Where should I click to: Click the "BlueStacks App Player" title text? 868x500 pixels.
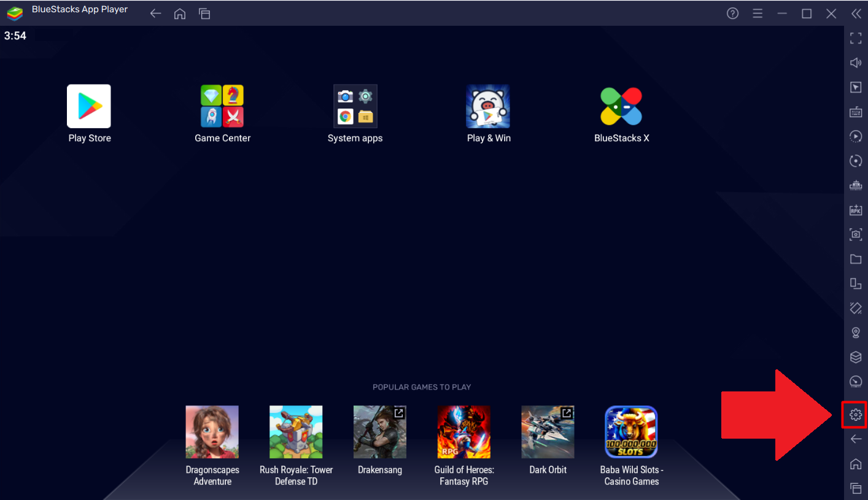(x=80, y=9)
